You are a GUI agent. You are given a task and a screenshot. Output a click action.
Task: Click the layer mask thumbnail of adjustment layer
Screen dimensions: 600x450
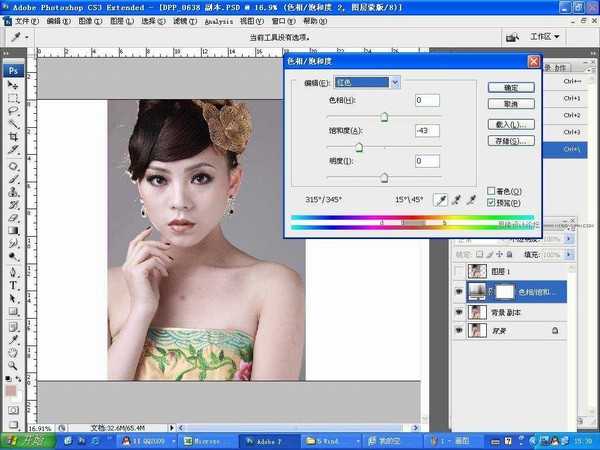pyautogui.click(x=503, y=291)
